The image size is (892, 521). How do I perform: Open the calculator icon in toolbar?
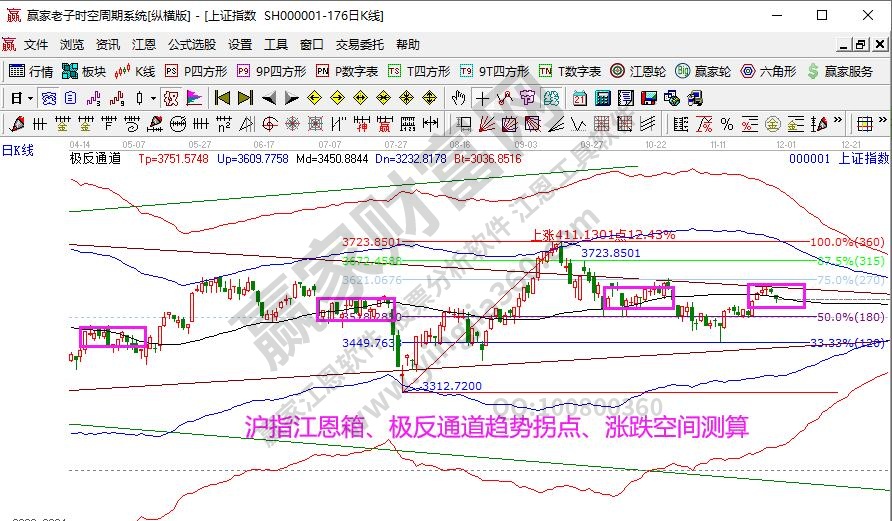click(602, 98)
